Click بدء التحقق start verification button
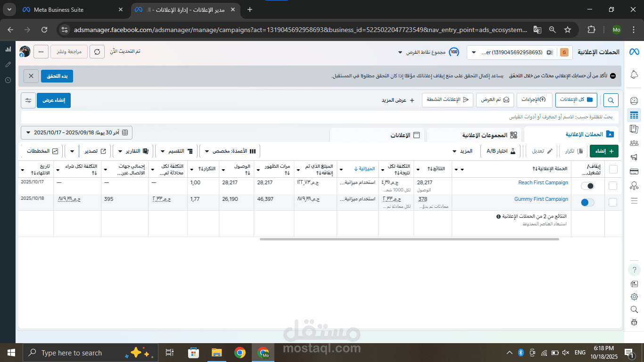644x362 pixels. (x=57, y=76)
